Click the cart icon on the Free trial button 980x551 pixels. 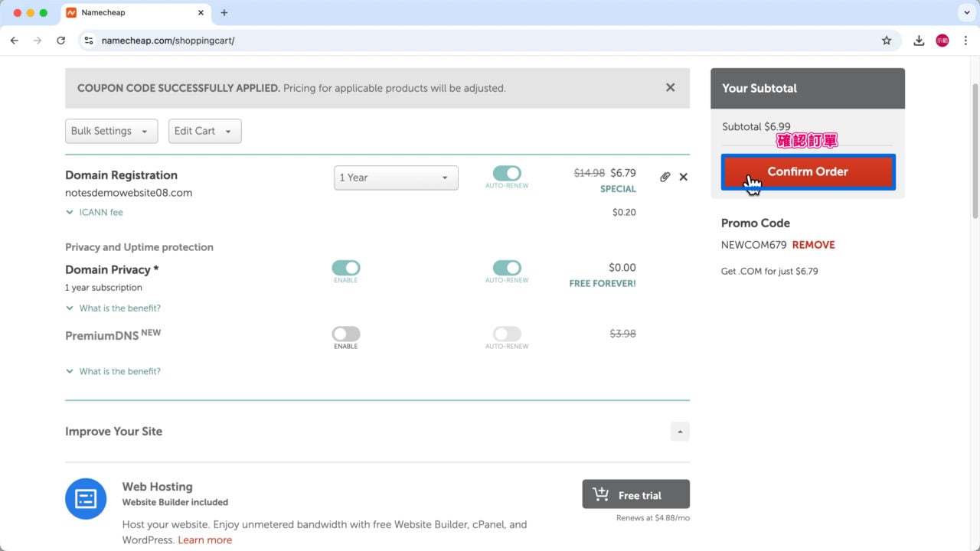pos(600,494)
